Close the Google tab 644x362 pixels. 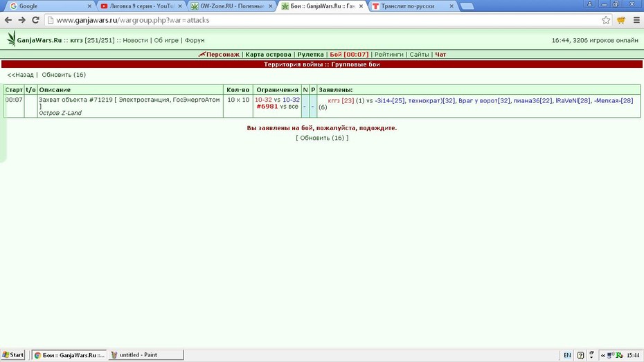(89, 6)
